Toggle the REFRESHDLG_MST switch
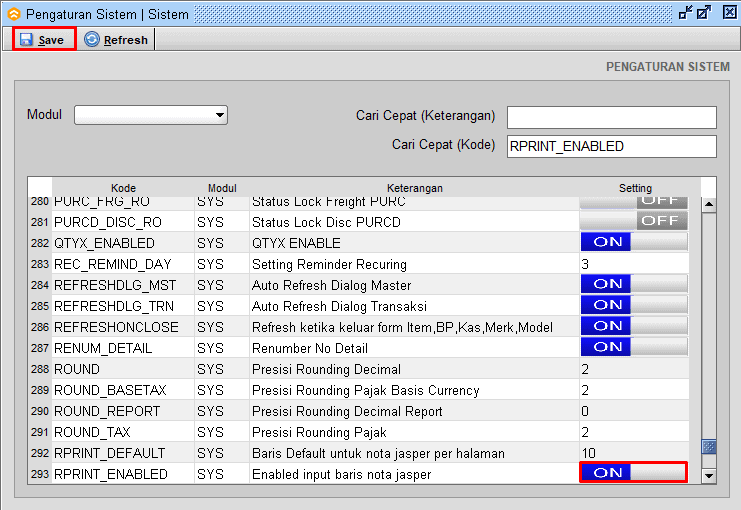741x510 pixels. (x=634, y=284)
